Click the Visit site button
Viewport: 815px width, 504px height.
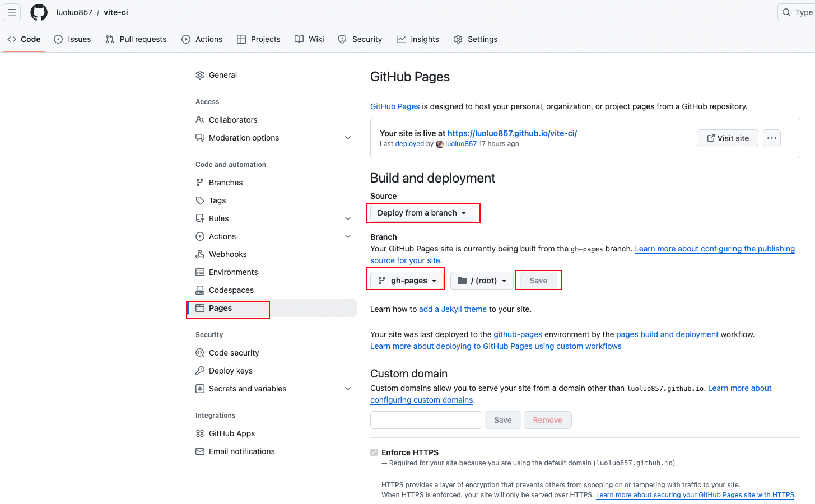(727, 138)
